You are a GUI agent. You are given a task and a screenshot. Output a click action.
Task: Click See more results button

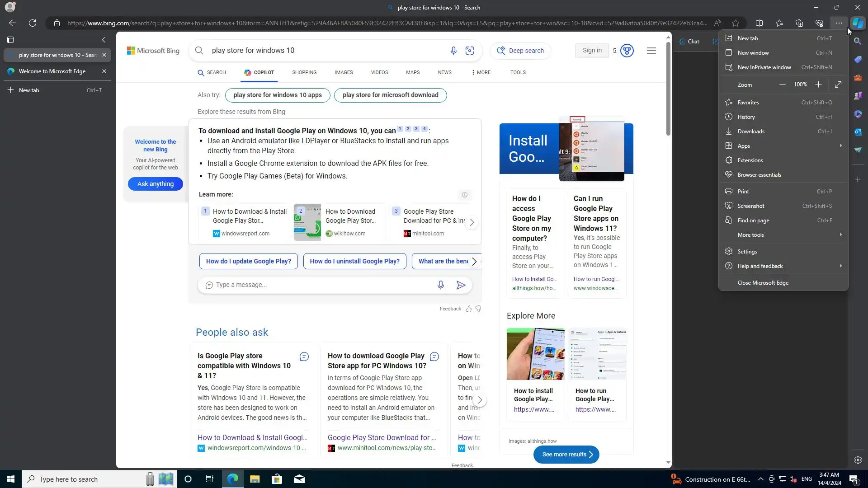pos(566,455)
